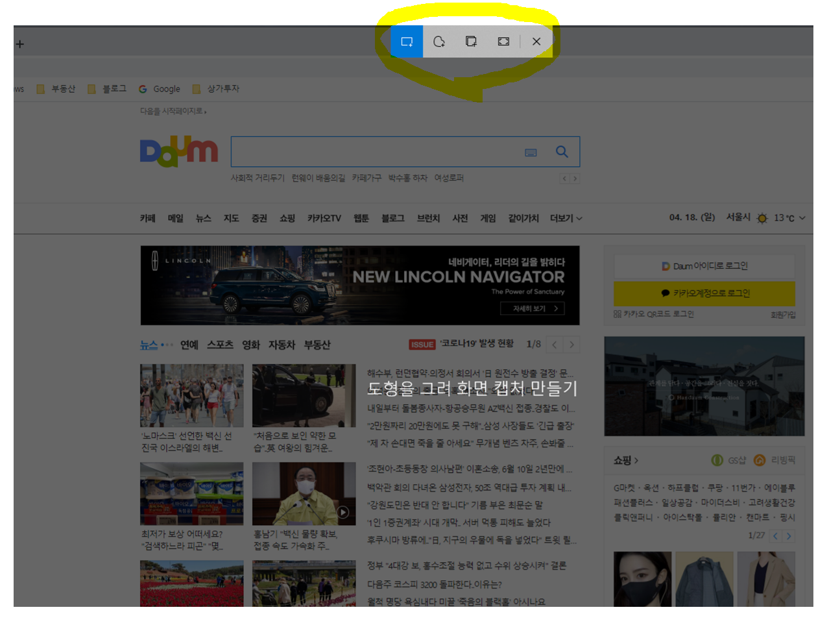Click the search magnifier button

pyautogui.click(x=562, y=152)
